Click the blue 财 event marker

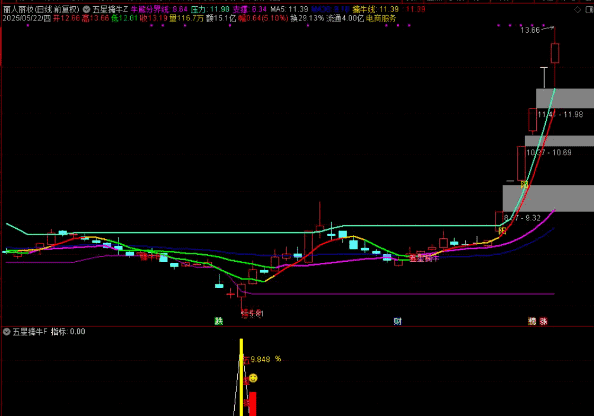[x=397, y=321]
